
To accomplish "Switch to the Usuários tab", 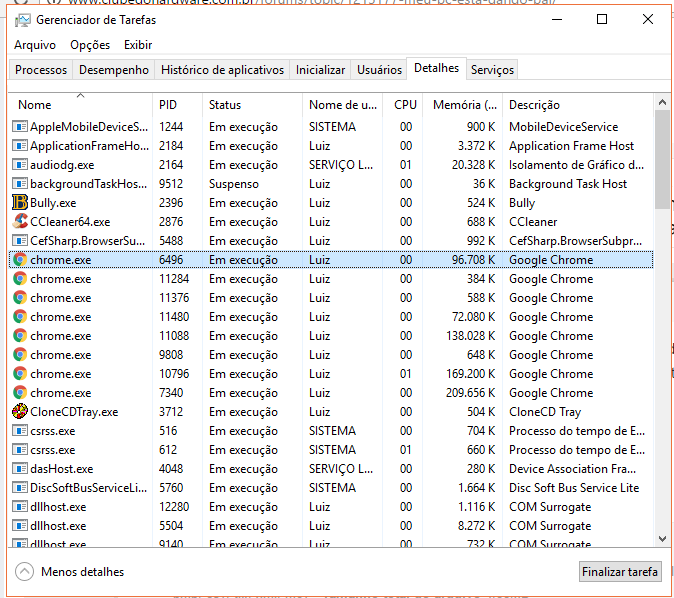I will coord(379,70).
